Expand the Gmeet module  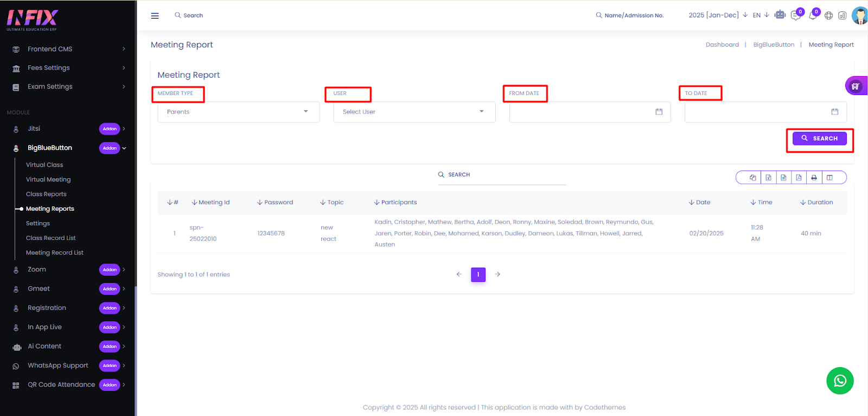click(124, 289)
